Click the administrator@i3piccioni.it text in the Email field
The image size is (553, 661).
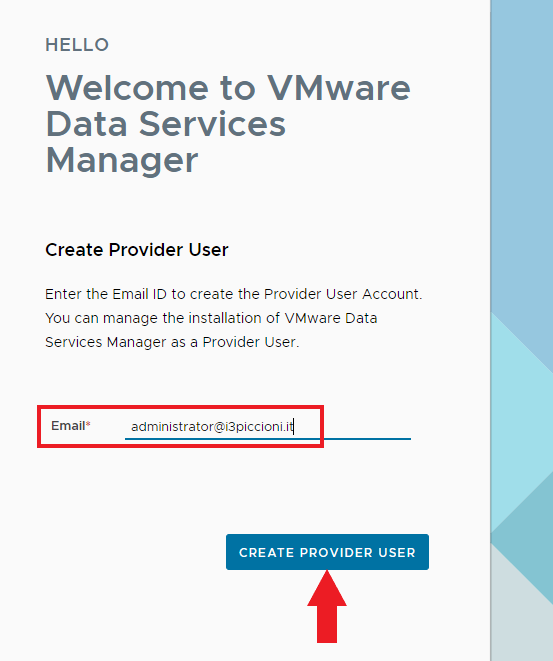[212, 427]
